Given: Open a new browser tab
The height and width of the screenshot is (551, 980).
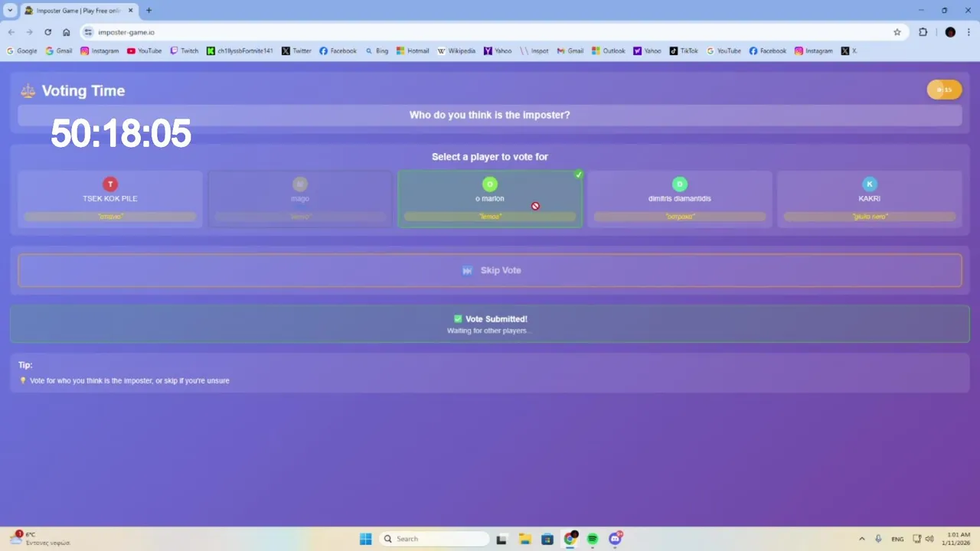Looking at the screenshot, I should (x=149, y=11).
